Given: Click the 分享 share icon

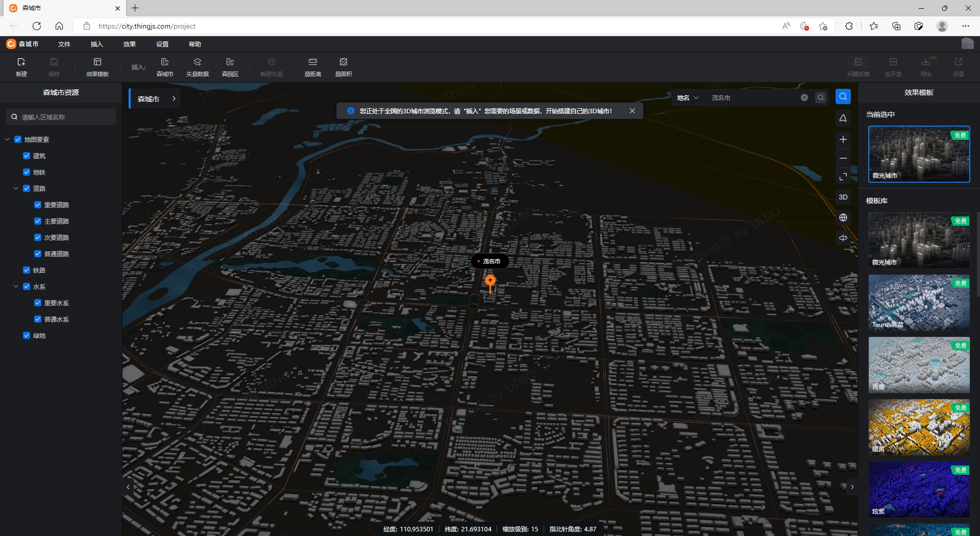Looking at the screenshot, I should tap(958, 67).
